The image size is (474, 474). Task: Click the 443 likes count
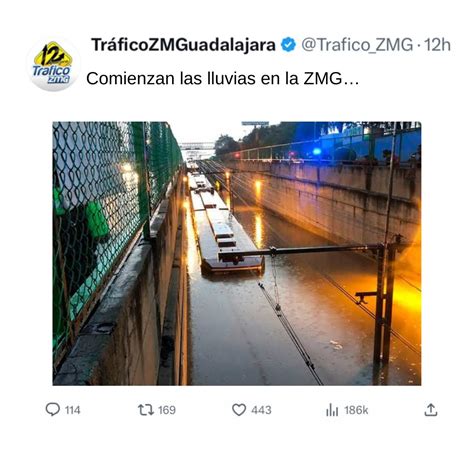tap(261, 410)
